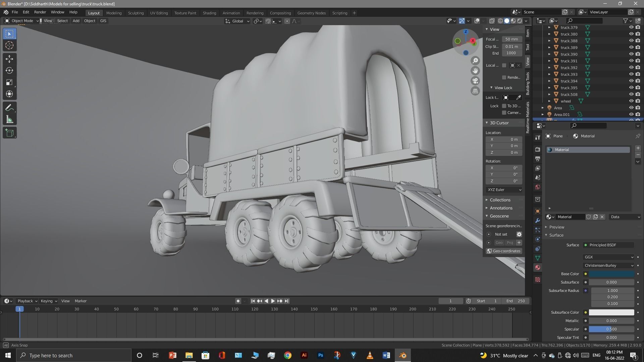Open World properties tab icon

pos(538,187)
